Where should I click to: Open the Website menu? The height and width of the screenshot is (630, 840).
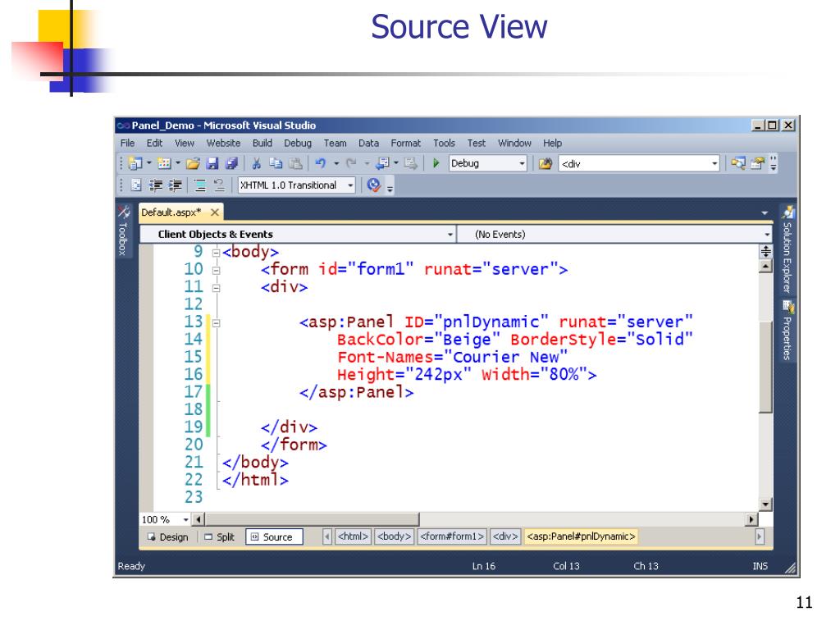(223, 143)
